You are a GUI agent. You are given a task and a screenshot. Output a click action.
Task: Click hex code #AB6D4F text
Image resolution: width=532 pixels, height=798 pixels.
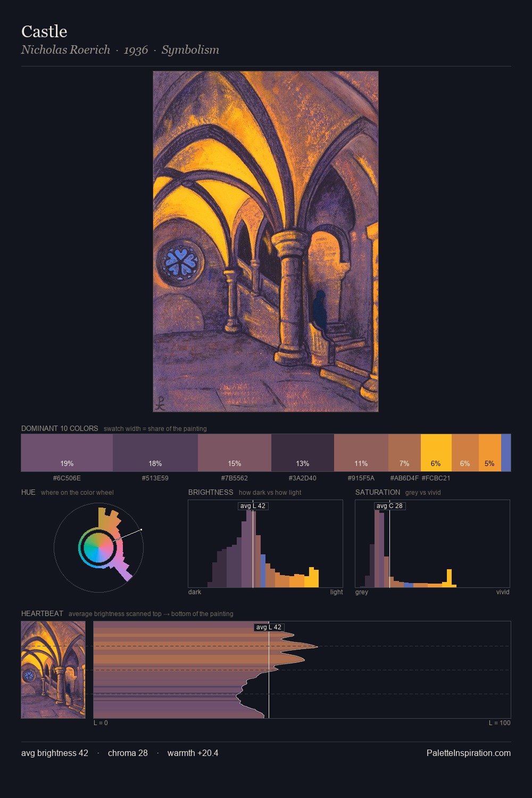[x=404, y=478]
